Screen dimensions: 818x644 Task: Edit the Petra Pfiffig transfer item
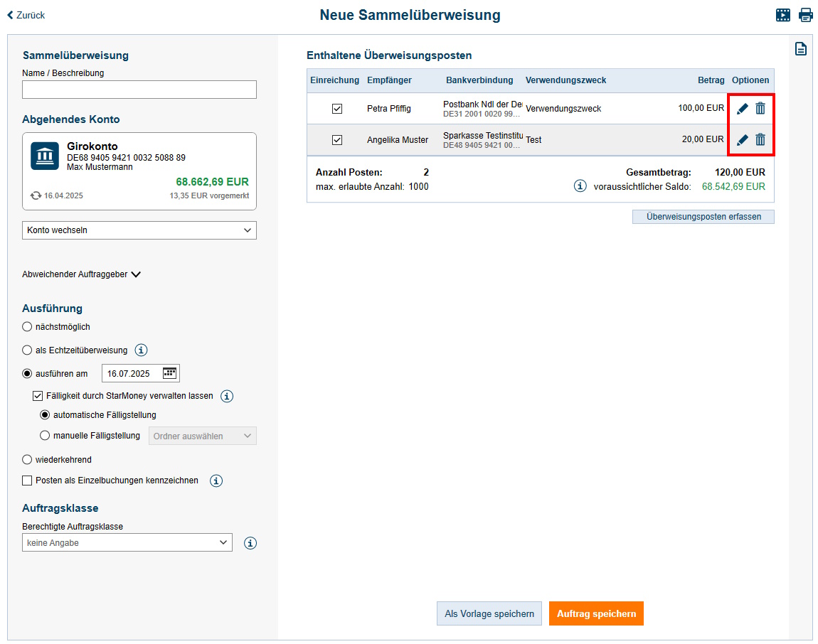point(742,108)
